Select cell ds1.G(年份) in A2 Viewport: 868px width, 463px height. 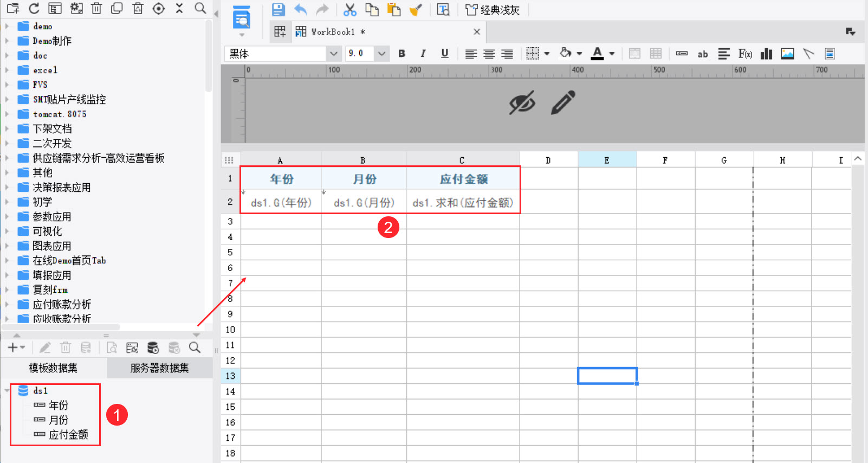281,202
